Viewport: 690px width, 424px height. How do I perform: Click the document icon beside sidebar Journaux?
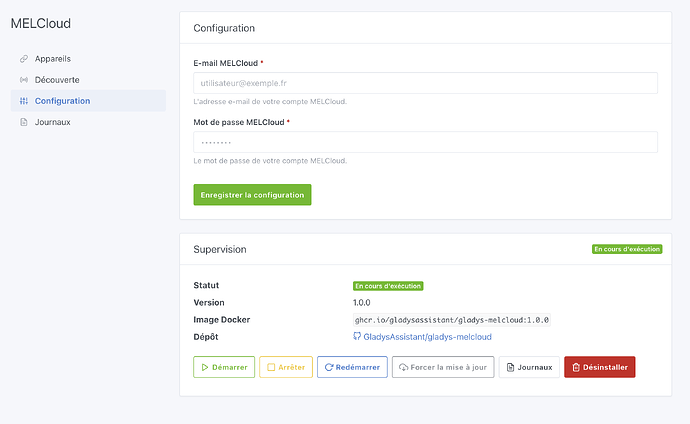click(24, 122)
